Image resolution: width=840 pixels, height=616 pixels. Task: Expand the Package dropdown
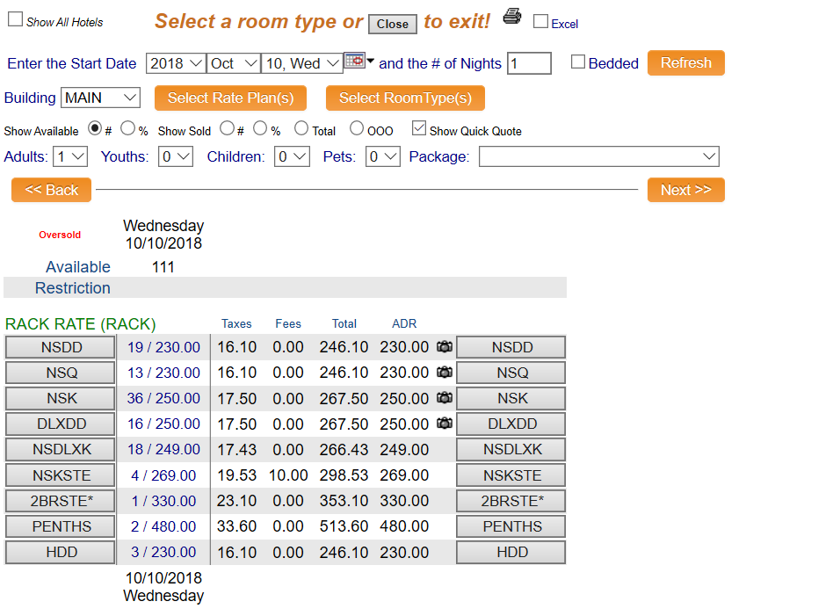pyautogui.click(x=598, y=156)
